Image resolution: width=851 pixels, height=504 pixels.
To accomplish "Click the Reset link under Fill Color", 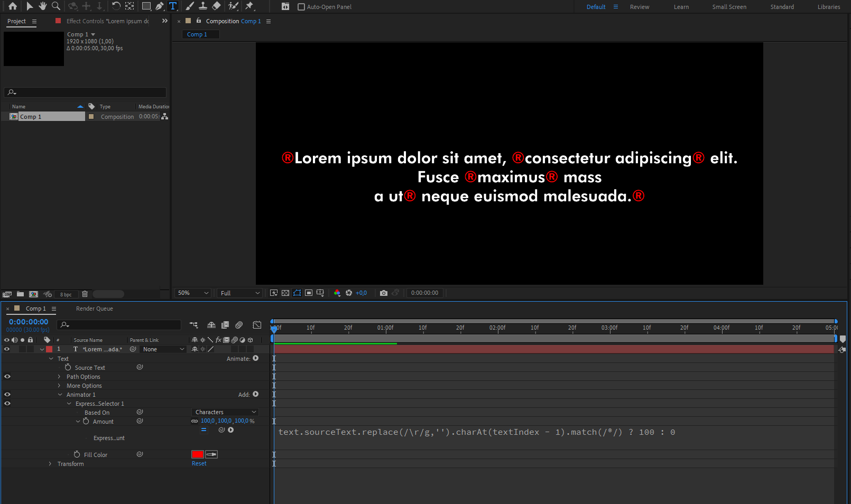I will click(199, 463).
